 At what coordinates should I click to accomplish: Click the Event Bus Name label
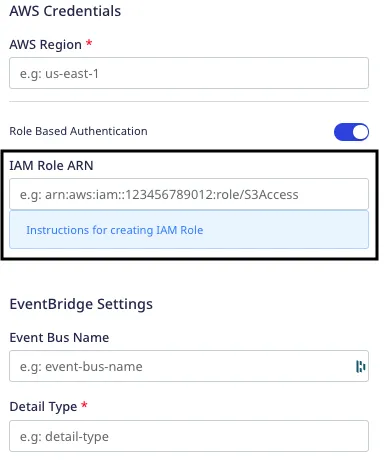point(59,338)
